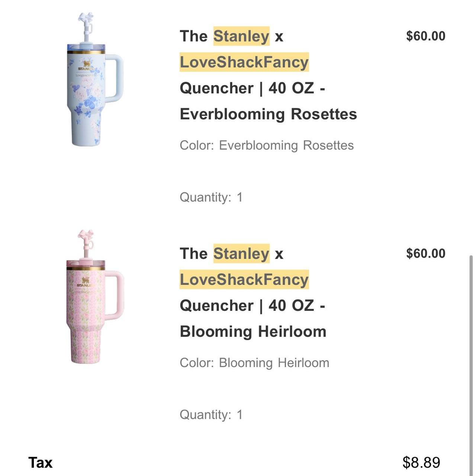Open the Everblooming Rosettes Quencher product title
Viewport: 476px width, 476px height.
[x=268, y=75]
